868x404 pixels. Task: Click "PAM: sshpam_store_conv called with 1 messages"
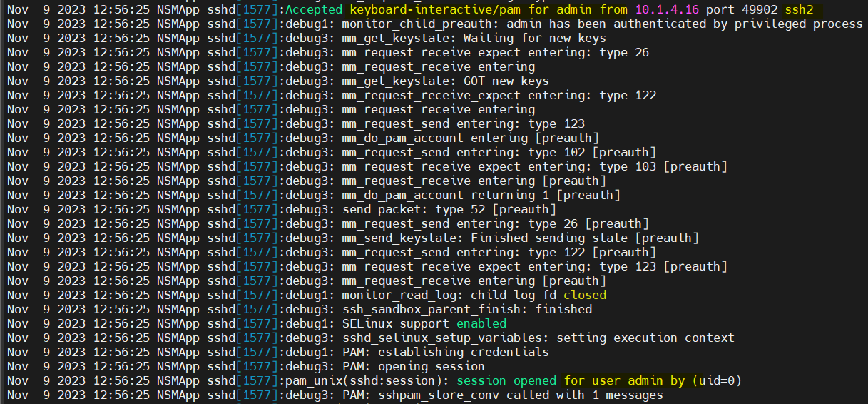pos(503,395)
